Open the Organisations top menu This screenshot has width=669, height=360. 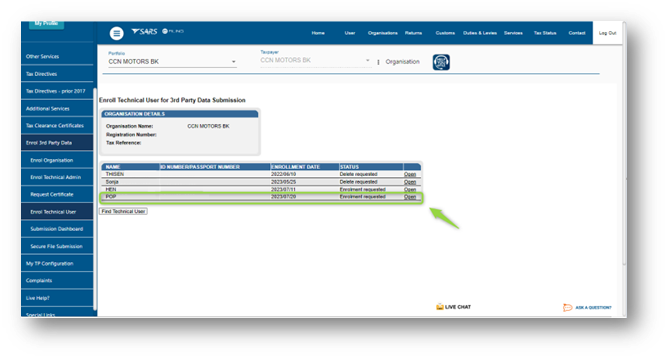pyautogui.click(x=383, y=33)
